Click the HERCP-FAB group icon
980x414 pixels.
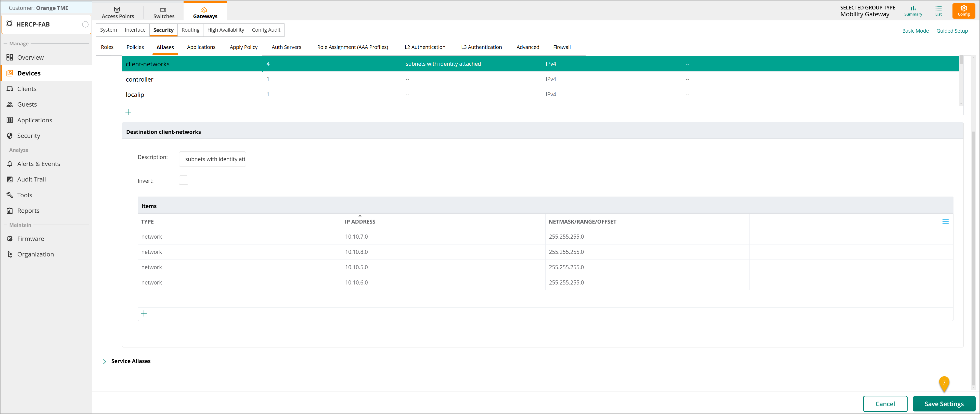pos(9,24)
